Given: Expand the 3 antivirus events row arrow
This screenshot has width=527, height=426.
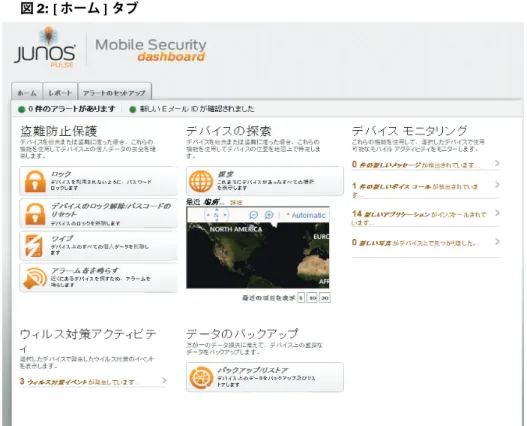Looking at the screenshot, I should point(164,380).
